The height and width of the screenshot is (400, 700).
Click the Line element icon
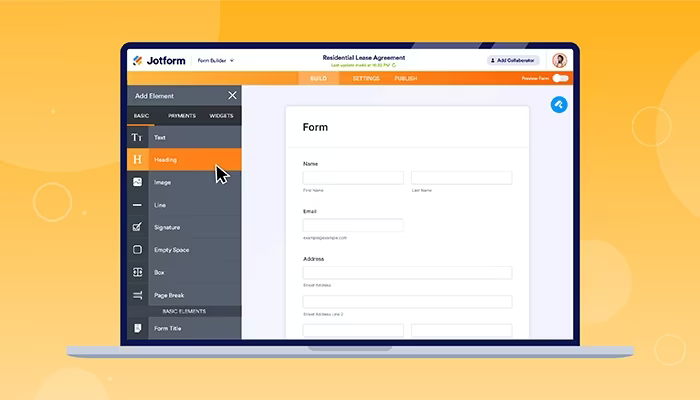138,205
